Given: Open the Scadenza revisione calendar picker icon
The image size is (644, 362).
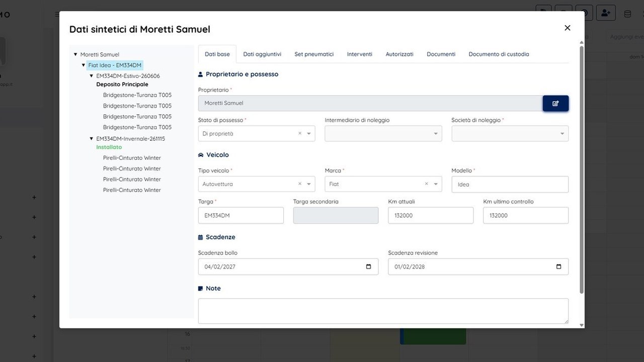Looking at the screenshot, I should tap(559, 266).
